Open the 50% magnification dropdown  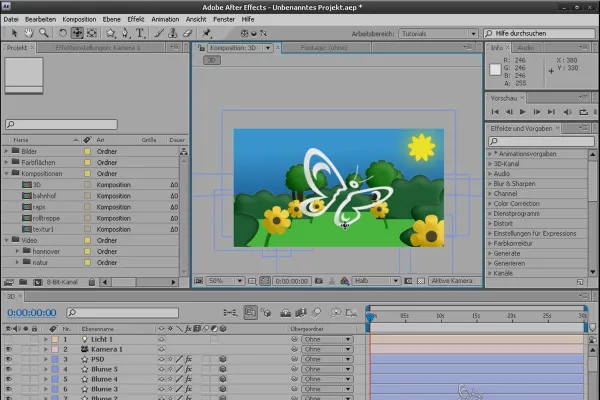tap(225, 281)
